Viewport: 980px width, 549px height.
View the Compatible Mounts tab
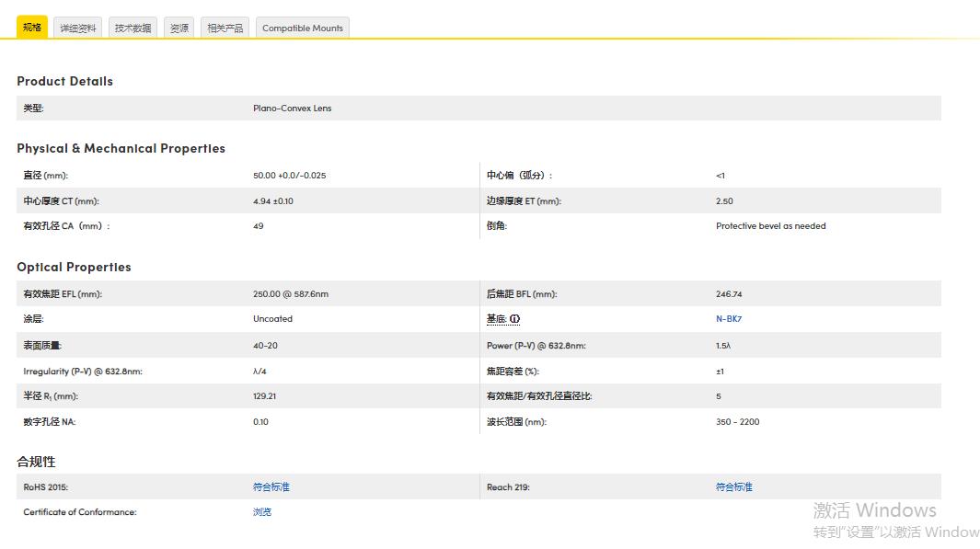coord(302,28)
